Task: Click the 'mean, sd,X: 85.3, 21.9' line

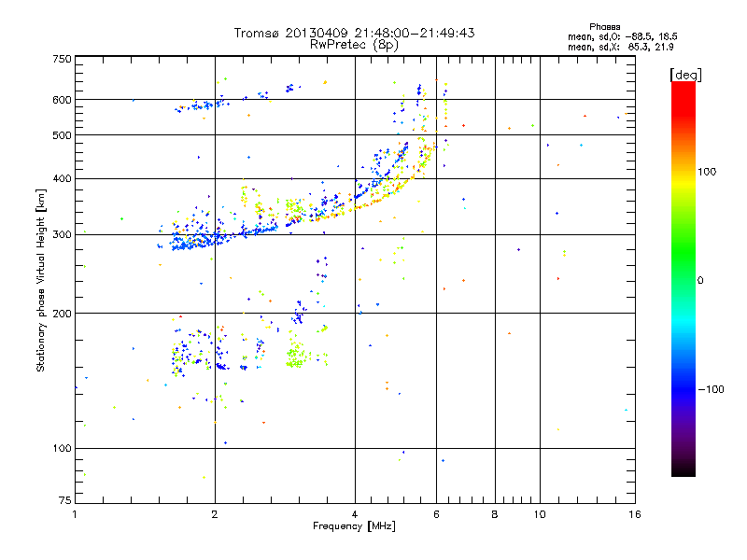Action: coord(620,47)
